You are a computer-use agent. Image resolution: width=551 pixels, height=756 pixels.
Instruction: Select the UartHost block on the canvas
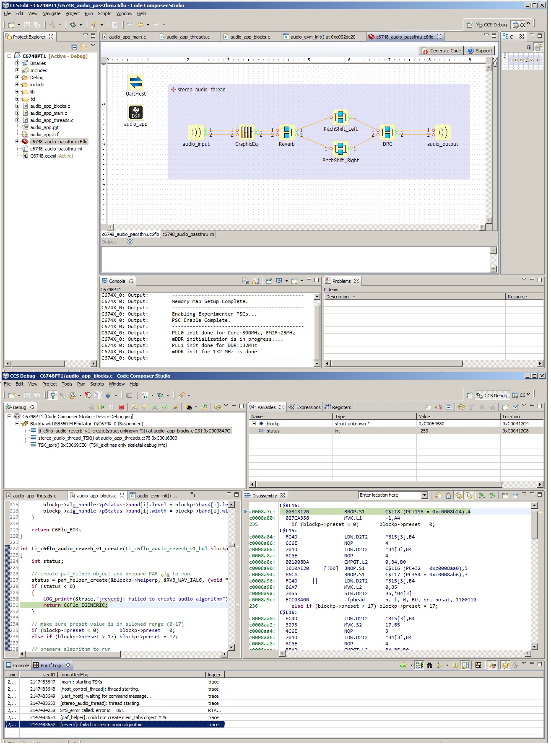point(136,82)
